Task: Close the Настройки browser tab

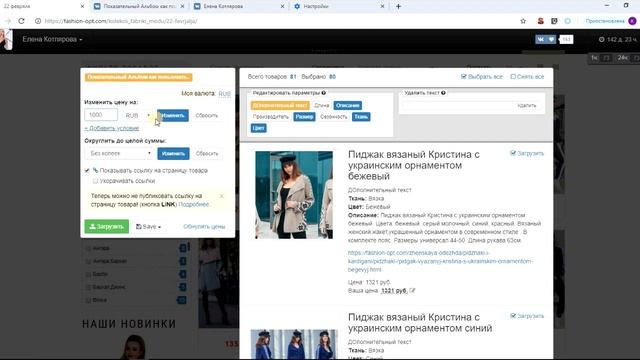Action: (382, 6)
